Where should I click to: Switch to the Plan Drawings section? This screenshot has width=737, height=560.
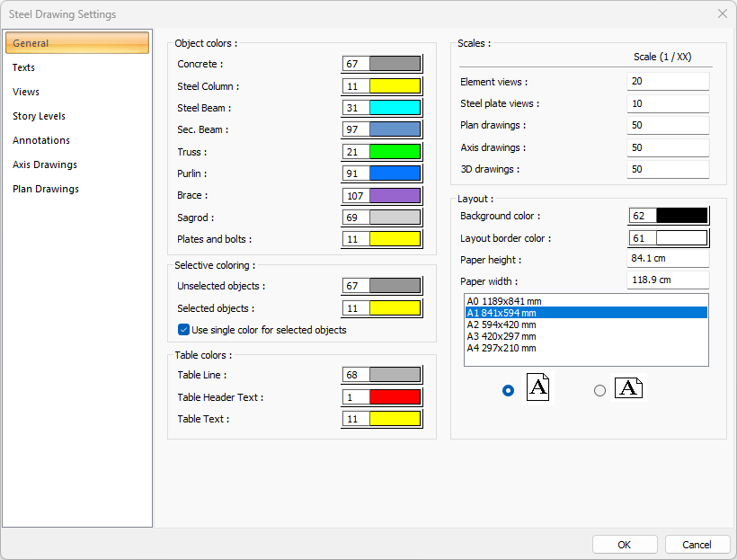click(x=46, y=189)
